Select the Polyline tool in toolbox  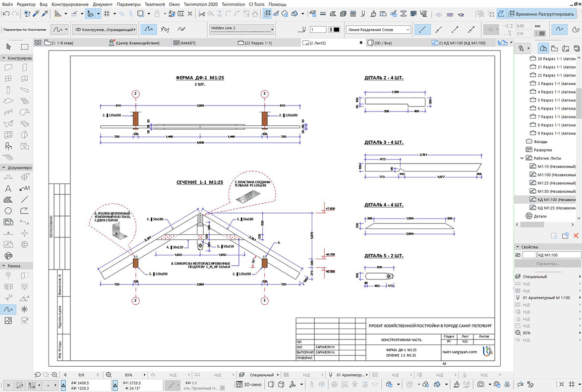24,211
